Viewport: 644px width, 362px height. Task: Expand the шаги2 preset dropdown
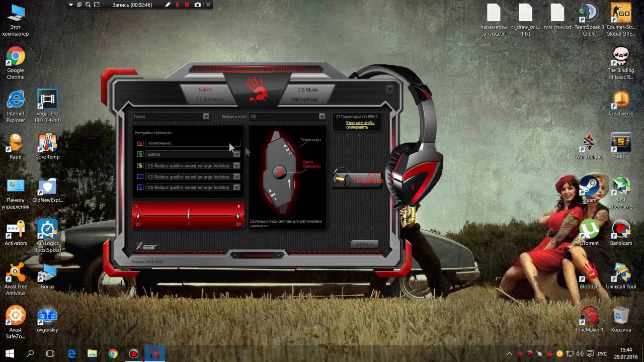[236, 154]
